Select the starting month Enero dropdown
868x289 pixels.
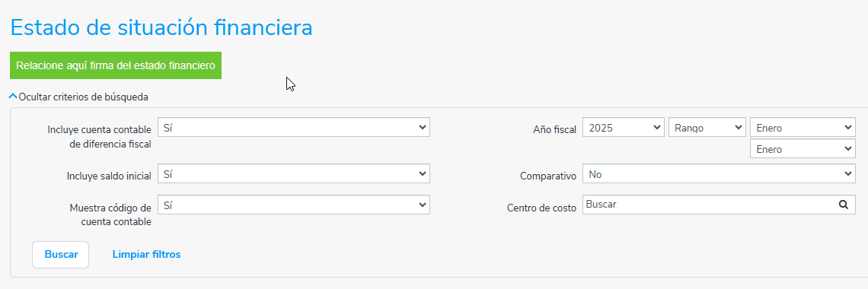click(x=803, y=128)
